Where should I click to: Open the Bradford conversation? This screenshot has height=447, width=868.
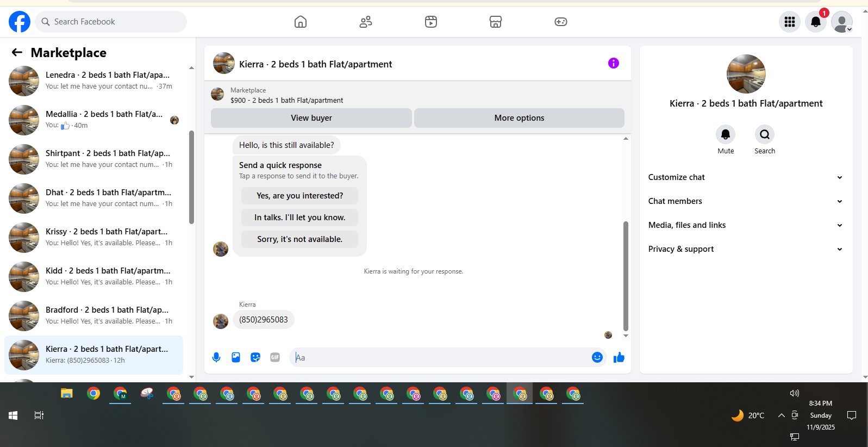click(93, 315)
